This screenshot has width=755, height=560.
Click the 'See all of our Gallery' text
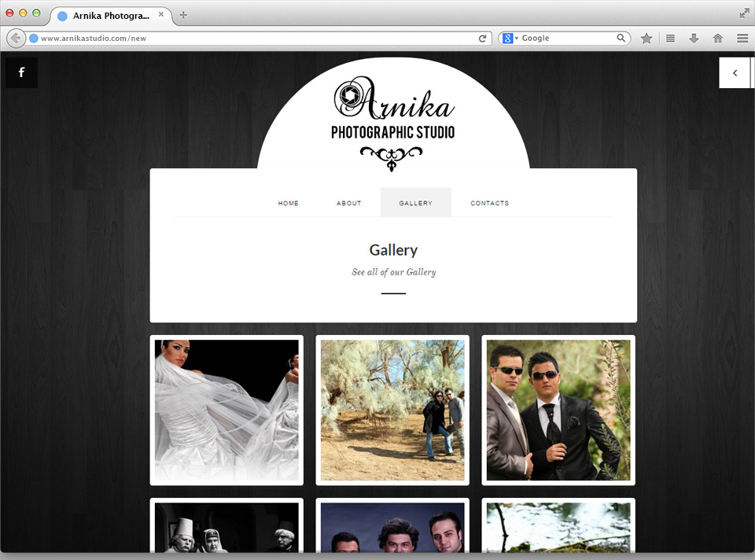393,272
